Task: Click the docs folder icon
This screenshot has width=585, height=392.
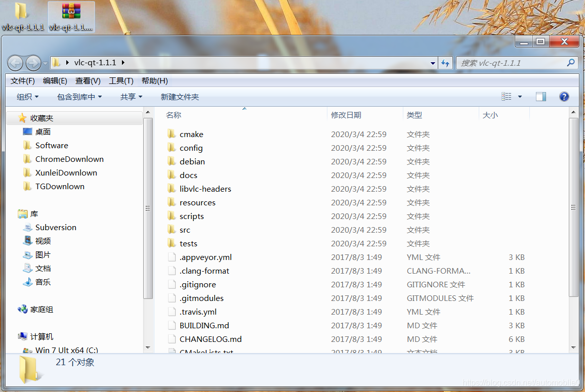Action: click(172, 175)
